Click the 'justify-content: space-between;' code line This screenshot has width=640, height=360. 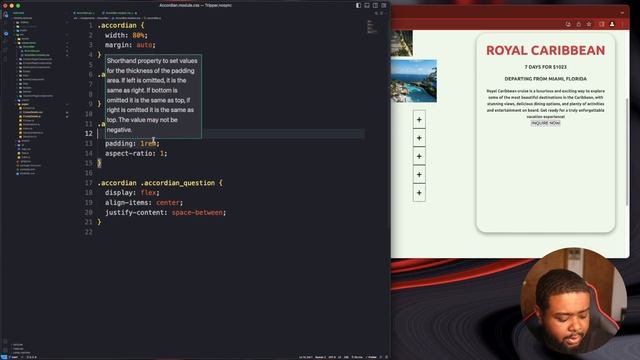point(165,212)
